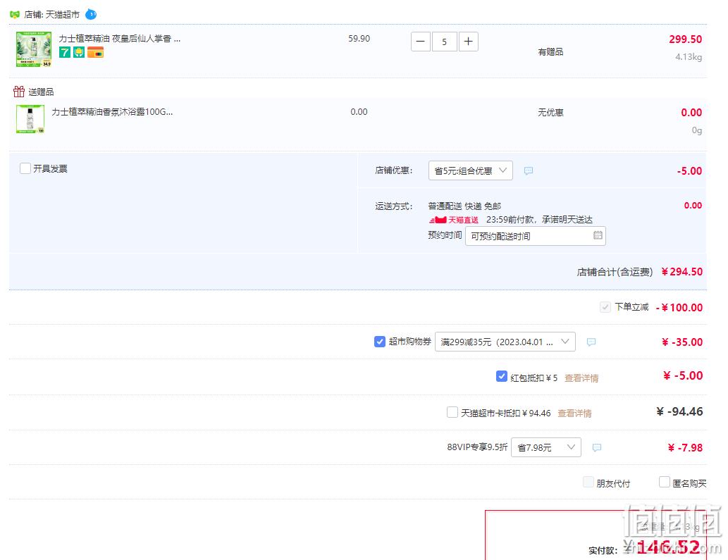This screenshot has height=560, width=728.
Task: Decrease quantity with the minus button
Action: point(421,42)
